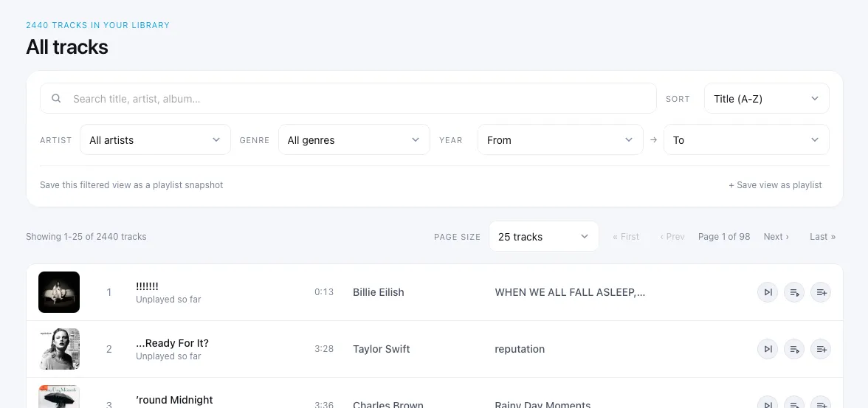Click 'Unplayed so far' under '...Ready For It?'
This screenshot has height=408, width=868.
(168, 356)
